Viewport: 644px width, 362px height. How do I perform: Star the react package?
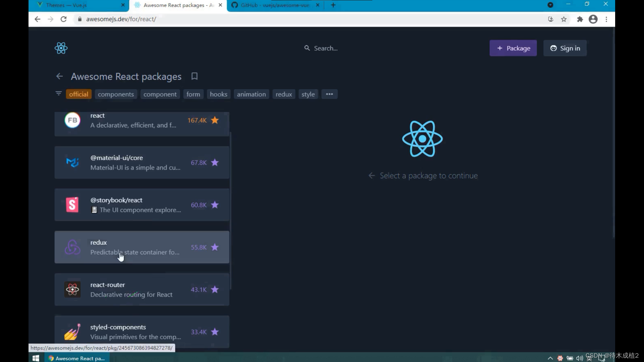pyautogui.click(x=215, y=120)
